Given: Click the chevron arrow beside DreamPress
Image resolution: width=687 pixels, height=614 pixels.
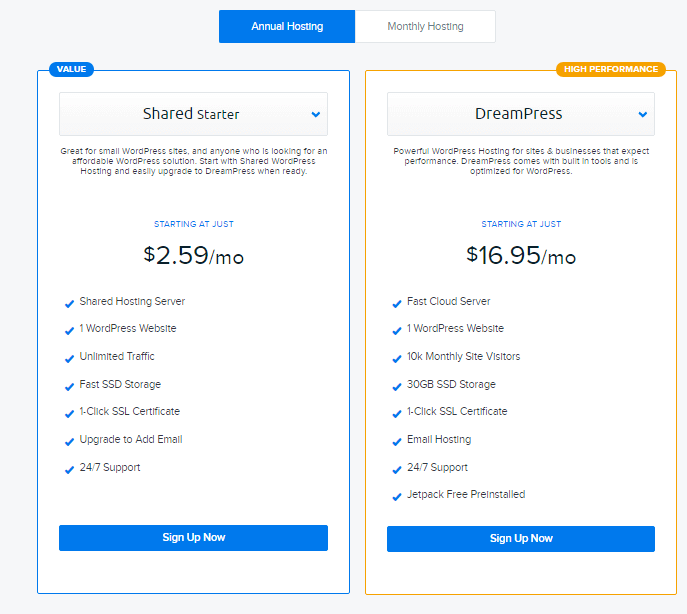Looking at the screenshot, I should pyautogui.click(x=642, y=114).
